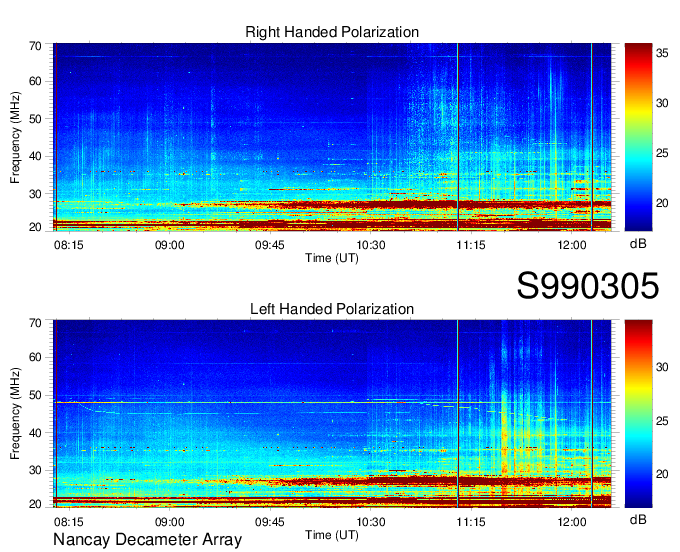
Task: Click the horizontal 48 MHz line in the lower plot
Action: (x=332, y=402)
